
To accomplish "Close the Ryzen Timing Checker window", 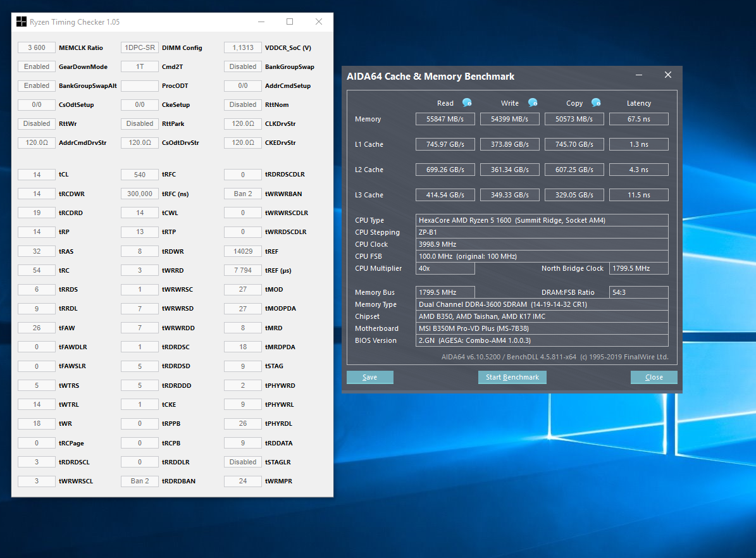I will [319, 22].
